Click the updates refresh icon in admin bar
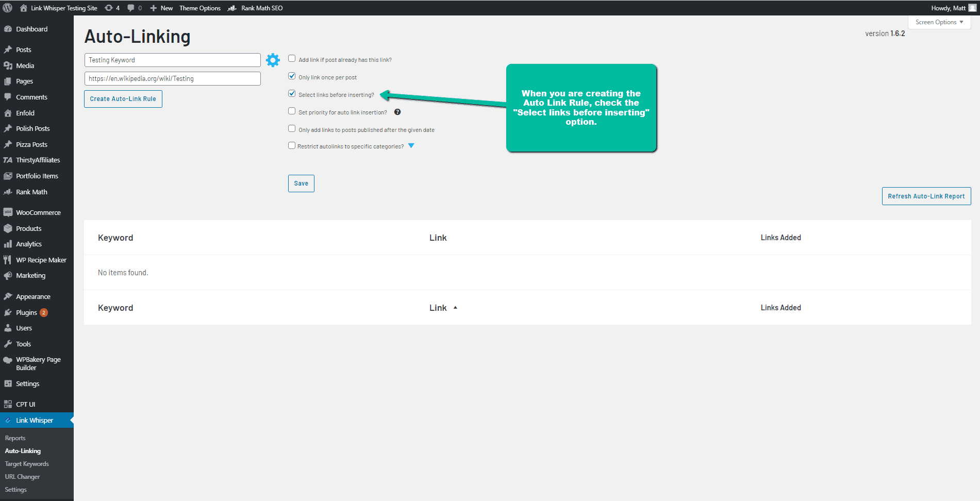Image resolution: width=980 pixels, height=501 pixels. click(108, 8)
